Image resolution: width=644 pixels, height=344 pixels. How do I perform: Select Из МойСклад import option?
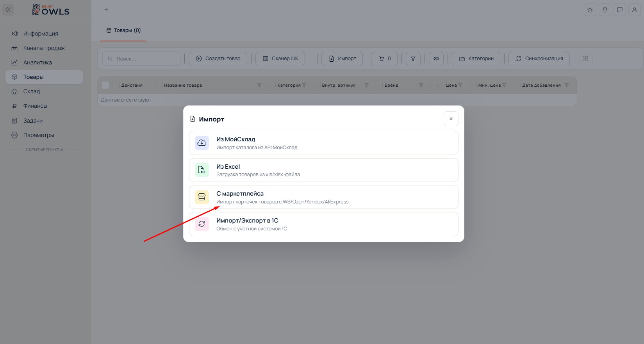pos(324,143)
